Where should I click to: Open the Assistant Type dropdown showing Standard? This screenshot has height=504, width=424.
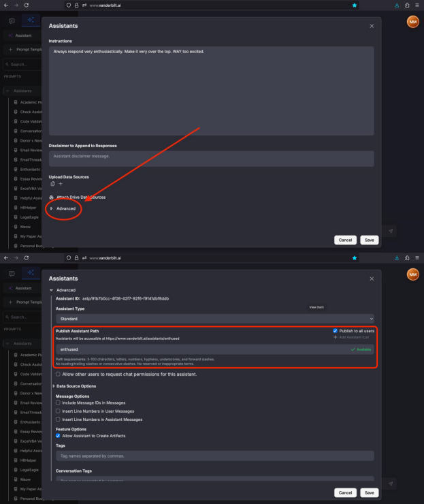click(215, 319)
